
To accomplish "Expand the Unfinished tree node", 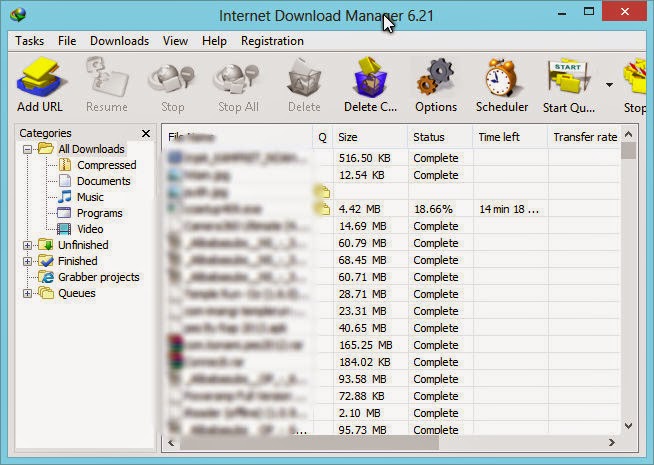I will point(28,245).
